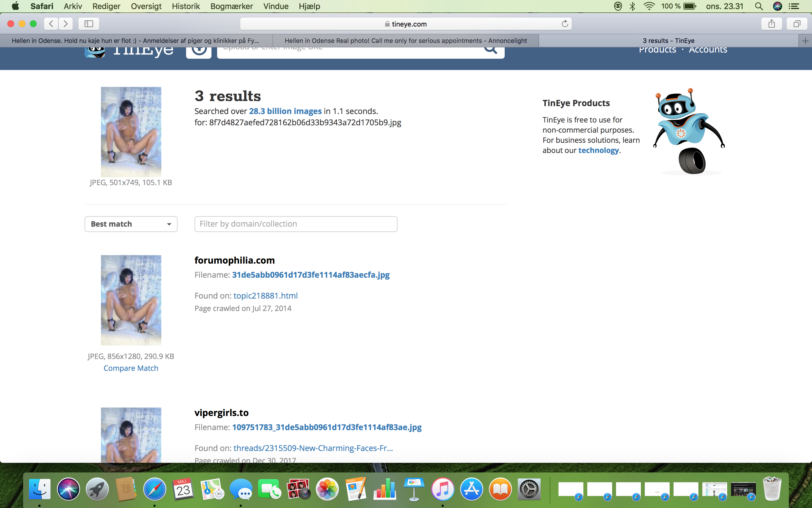Open the Best match sort dropdown
The image size is (812, 508).
tap(131, 224)
